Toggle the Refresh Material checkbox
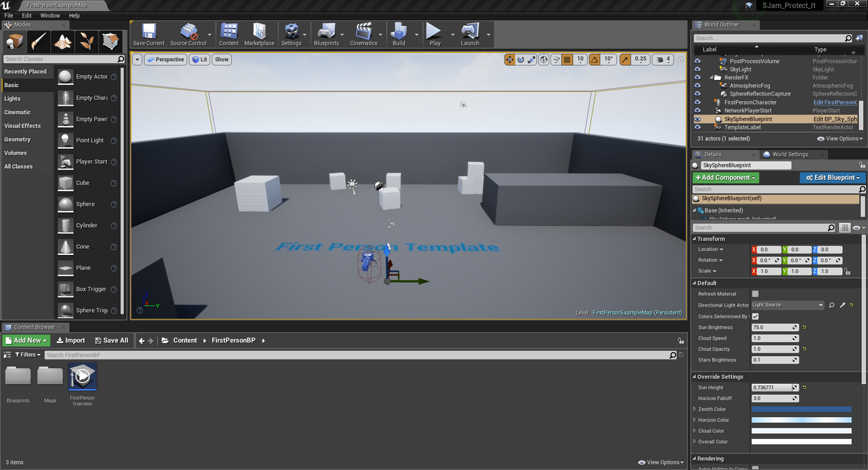 755,294
